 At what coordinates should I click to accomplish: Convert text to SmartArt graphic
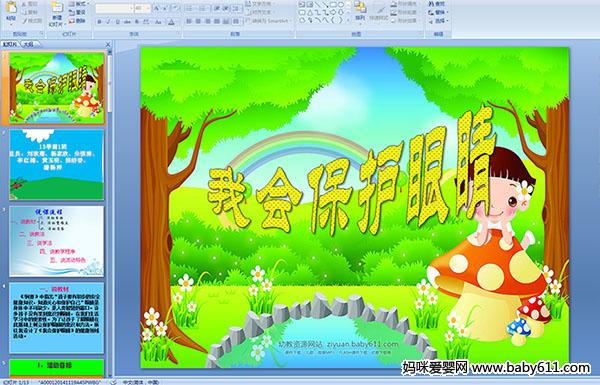point(269,21)
